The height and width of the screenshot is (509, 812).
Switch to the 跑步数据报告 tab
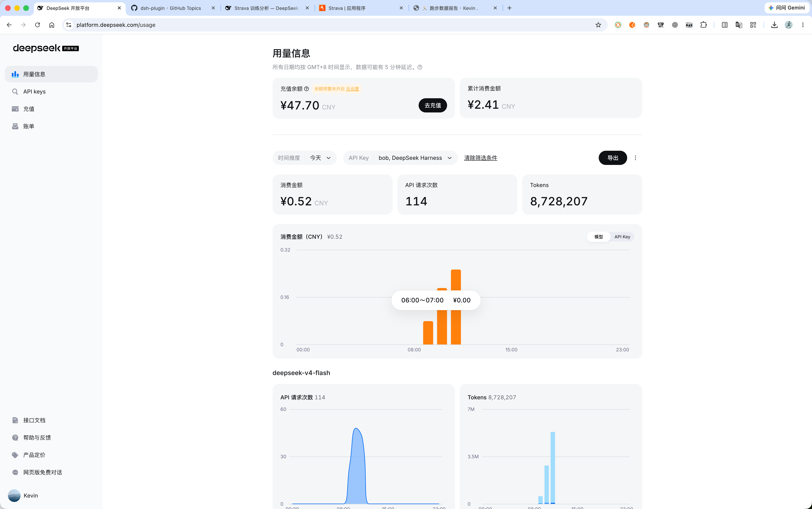(454, 8)
